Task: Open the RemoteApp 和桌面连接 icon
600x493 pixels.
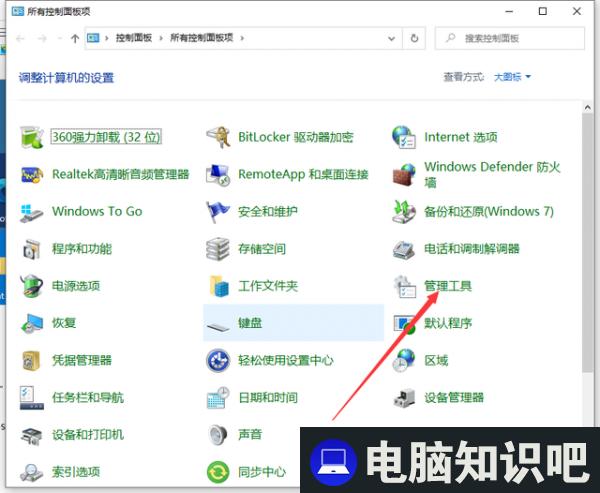Action: [x=218, y=175]
